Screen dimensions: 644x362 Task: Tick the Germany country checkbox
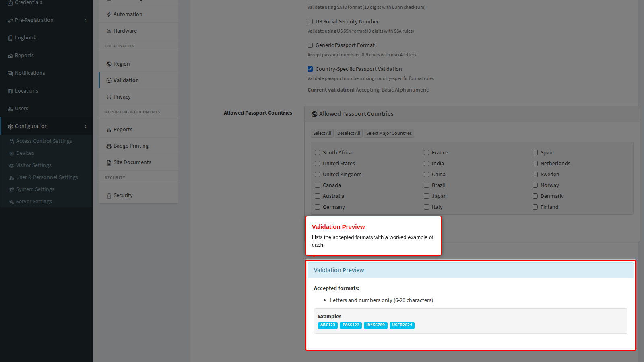tap(317, 207)
